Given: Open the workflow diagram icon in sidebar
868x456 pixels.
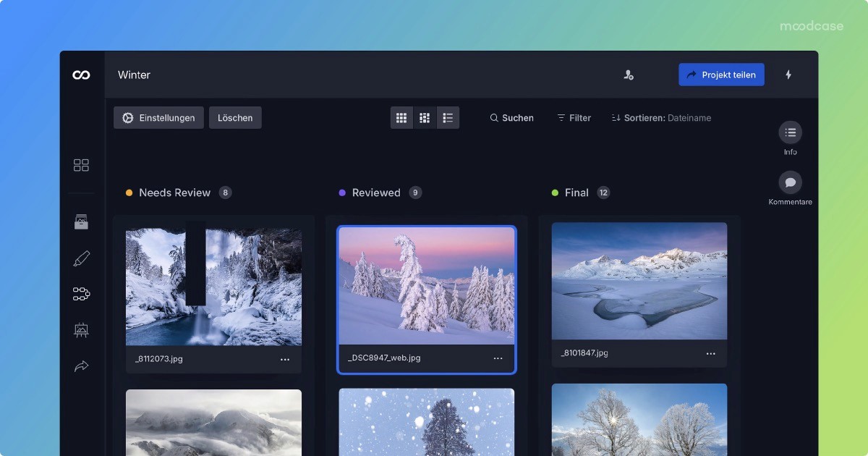Looking at the screenshot, I should point(81,294).
